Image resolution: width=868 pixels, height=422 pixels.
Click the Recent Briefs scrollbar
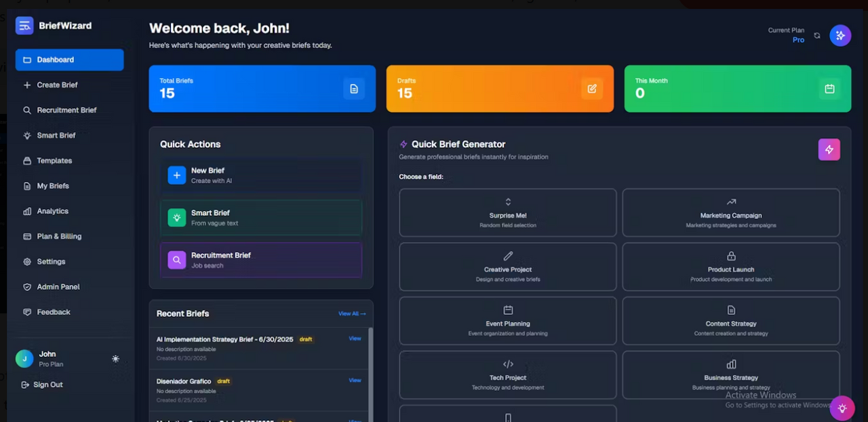[x=370, y=374]
